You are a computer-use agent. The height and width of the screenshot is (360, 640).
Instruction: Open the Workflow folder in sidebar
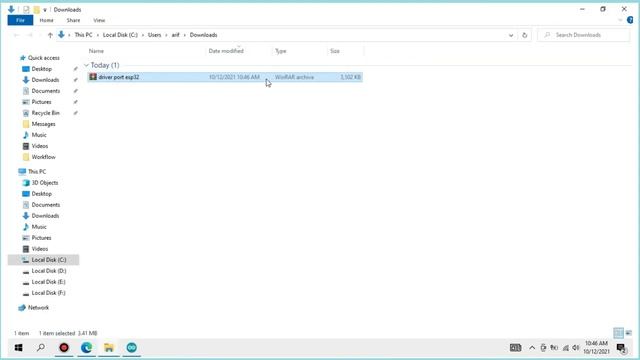(x=43, y=157)
